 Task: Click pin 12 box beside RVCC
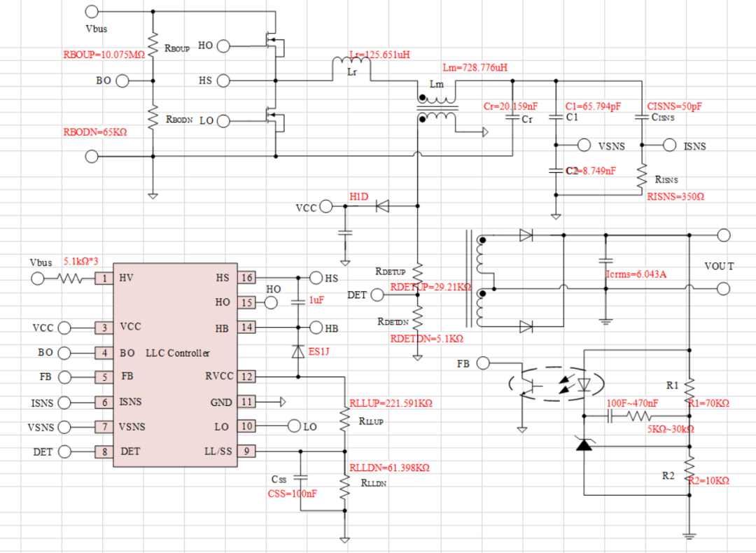click(247, 377)
